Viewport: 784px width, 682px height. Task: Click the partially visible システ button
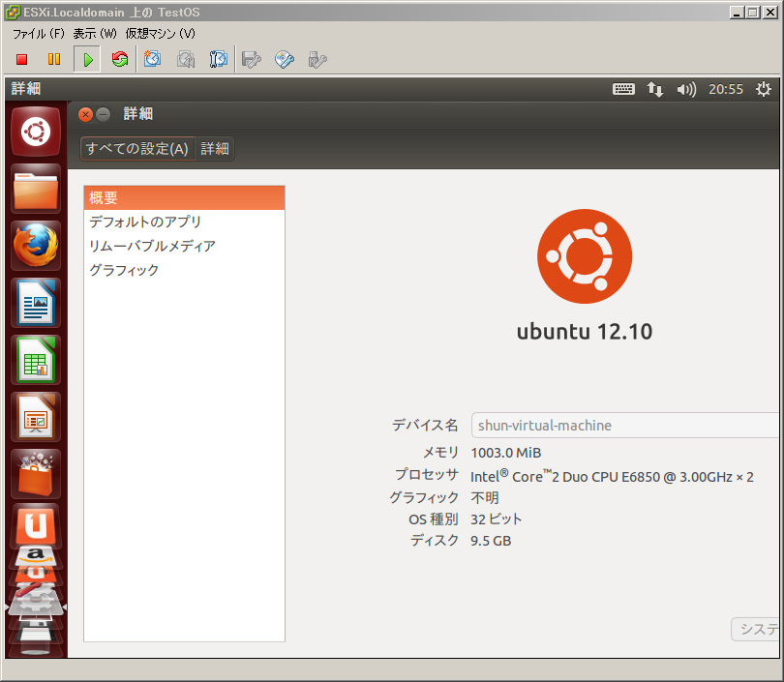[x=756, y=629]
